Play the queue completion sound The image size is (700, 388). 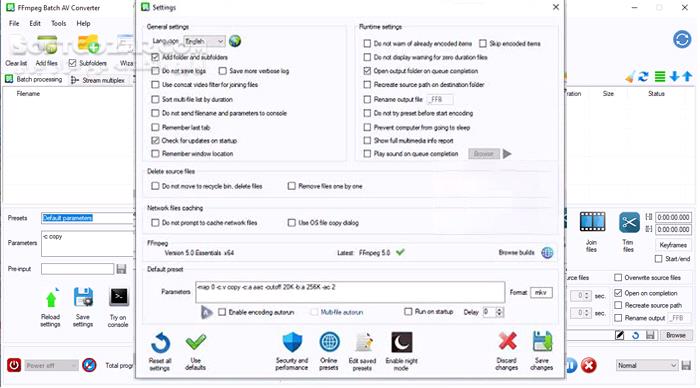coord(507,154)
